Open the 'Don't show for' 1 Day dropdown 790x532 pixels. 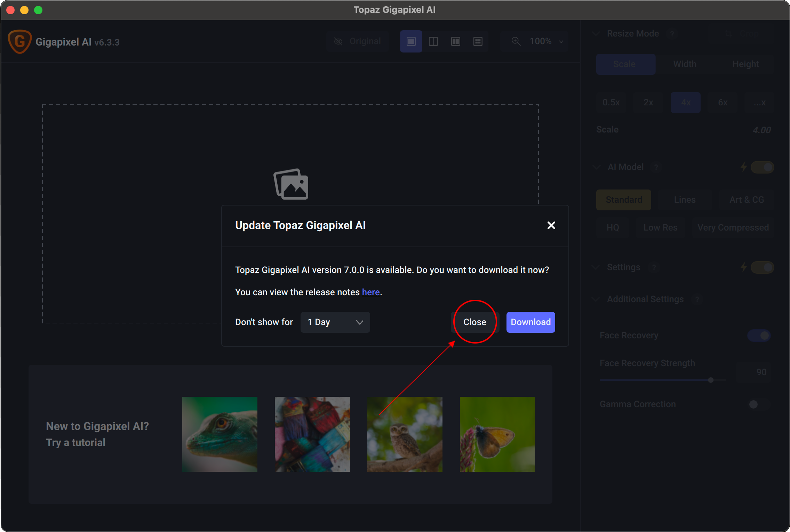point(335,322)
